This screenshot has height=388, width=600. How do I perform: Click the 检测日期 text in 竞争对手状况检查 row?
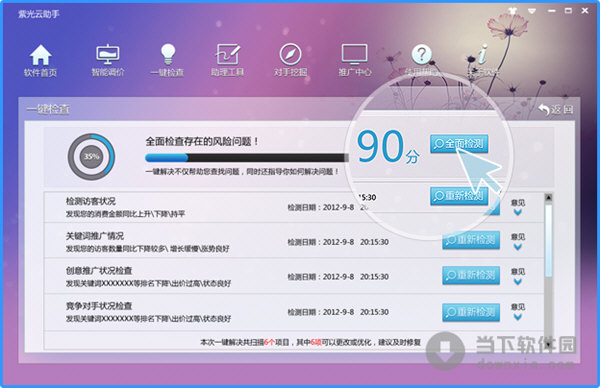point(338,312)
